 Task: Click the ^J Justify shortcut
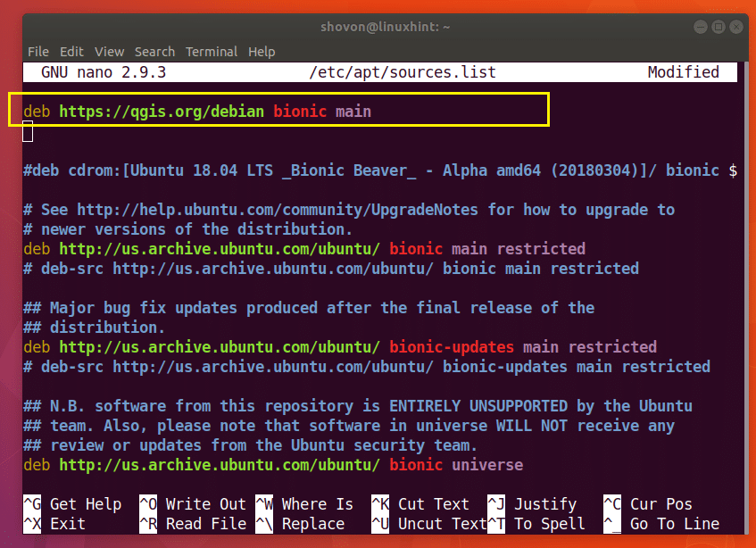click(532, 504)
